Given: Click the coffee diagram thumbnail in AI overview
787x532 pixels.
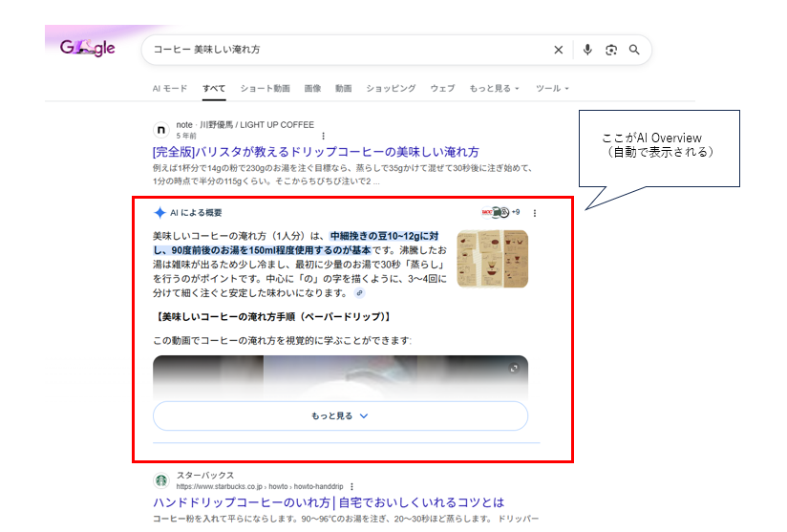Looking at the screenshot, I should pos(492,258).
